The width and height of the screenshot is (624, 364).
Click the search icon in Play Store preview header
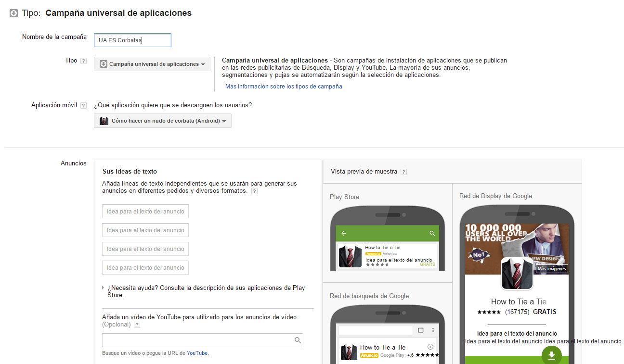click(x=432, y=233)
